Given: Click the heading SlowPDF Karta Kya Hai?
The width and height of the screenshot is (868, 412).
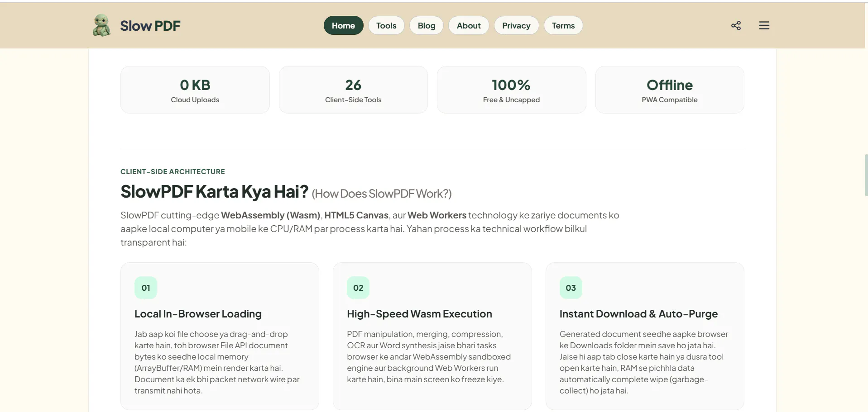Looking at the screenshot, I should point(214,192).
